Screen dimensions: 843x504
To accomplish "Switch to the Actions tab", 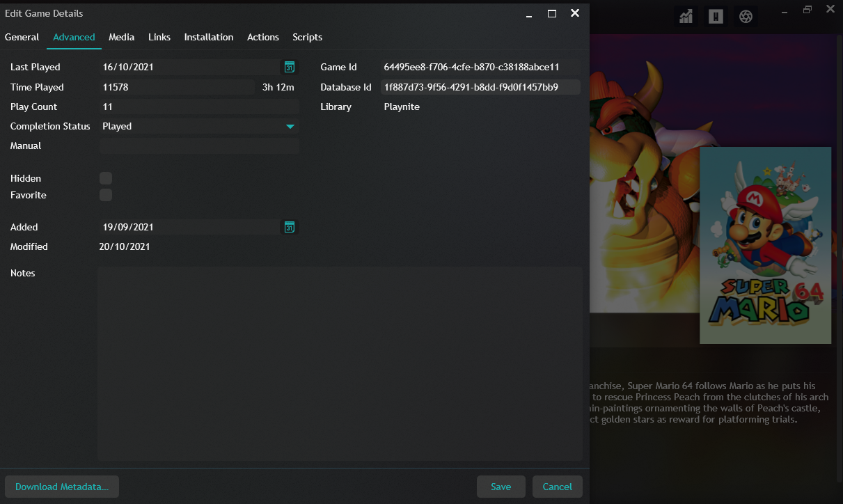I will 263,37.
